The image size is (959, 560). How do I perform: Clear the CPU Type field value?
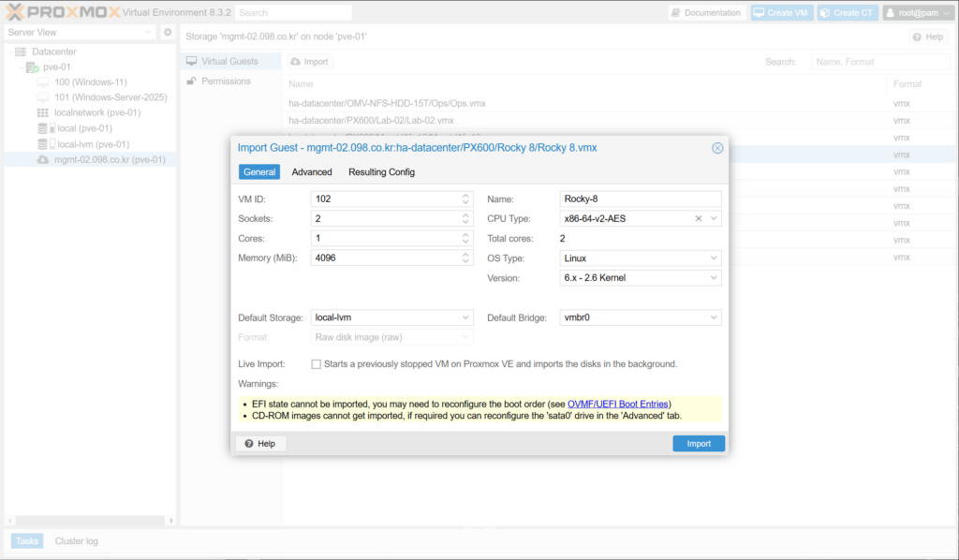(x=698, y=218)
